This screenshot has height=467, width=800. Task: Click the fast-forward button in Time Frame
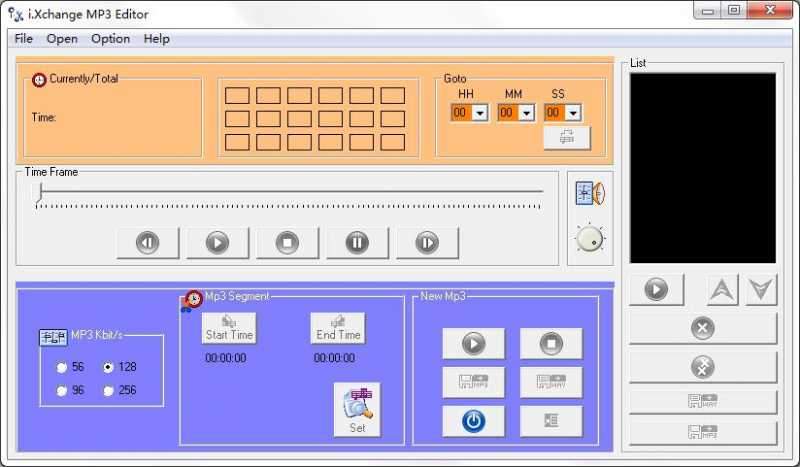[x=427, y=242]
